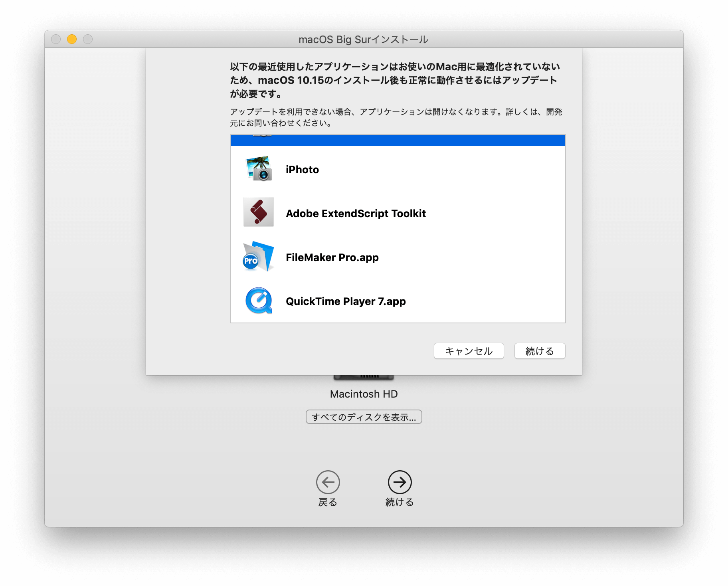Screen dimensions: 728x586
Task: Click the macOS Big Surインストール window title
Action: (363, 40)
